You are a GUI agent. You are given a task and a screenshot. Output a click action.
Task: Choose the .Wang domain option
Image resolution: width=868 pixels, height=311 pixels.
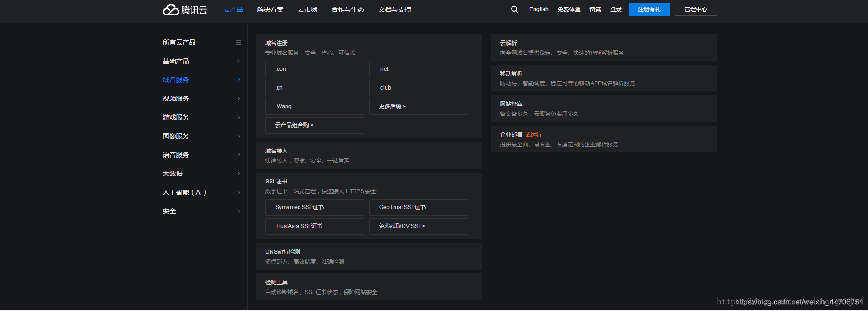[x=315, y=106]
